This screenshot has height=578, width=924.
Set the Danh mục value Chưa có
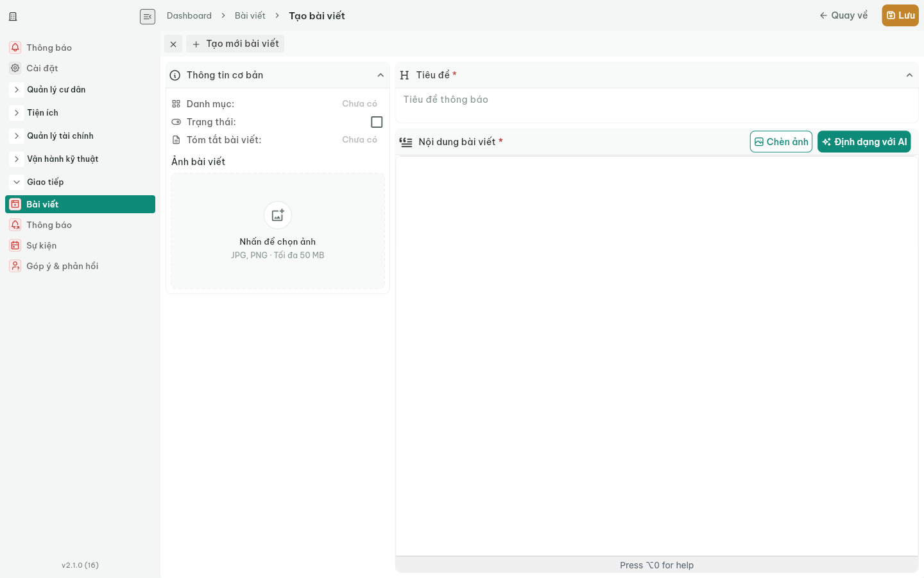359,103
